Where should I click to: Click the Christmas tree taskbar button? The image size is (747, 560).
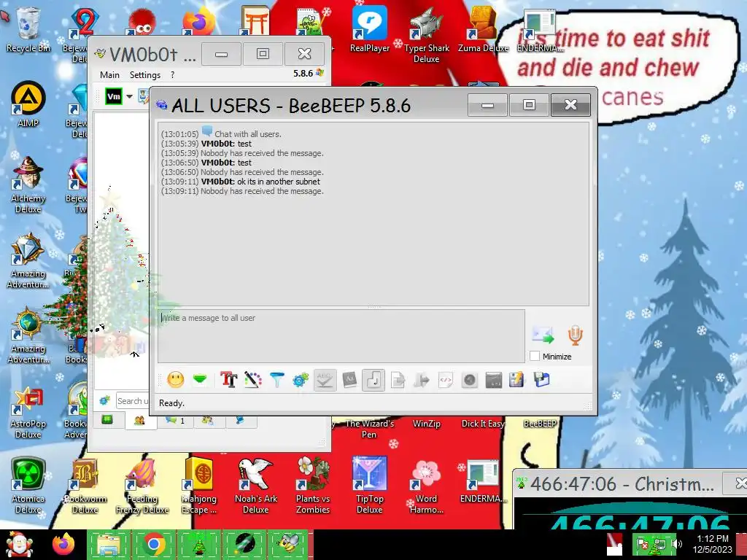click(198, 544)
